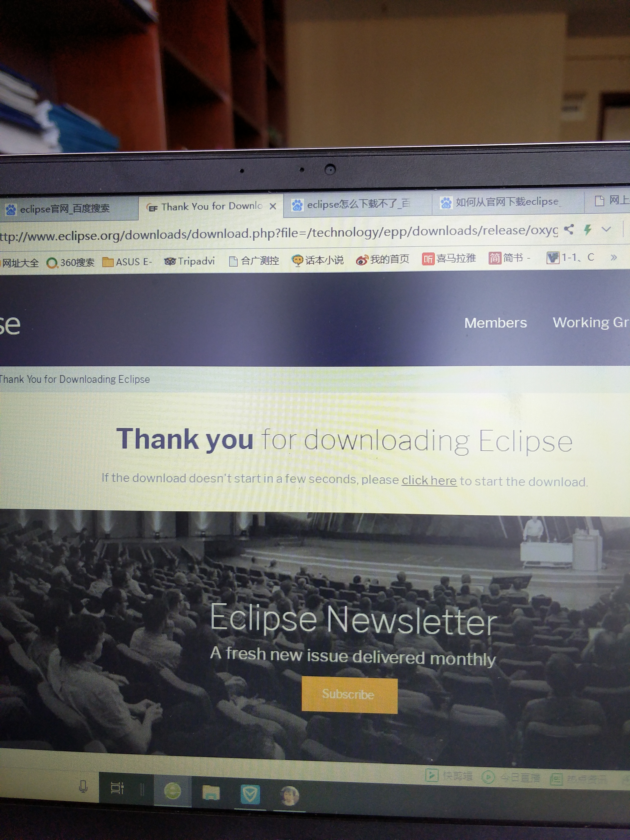The width and height of the screenshot is (630, 840).
Task: Click the 热点资讯 icon in status bar
Action: click(x=578, y=780)
